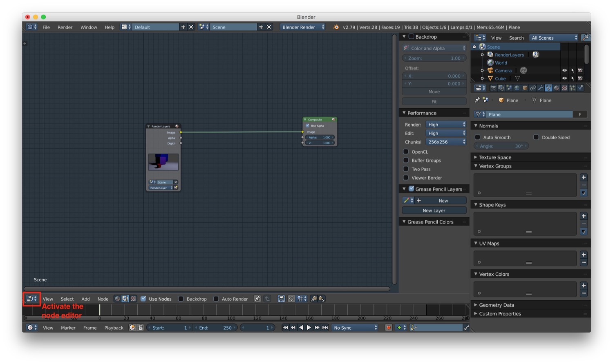This screenshot has height=364, width=613.
Task: Open the node editor Node menu
Action: tap(103, 299)
